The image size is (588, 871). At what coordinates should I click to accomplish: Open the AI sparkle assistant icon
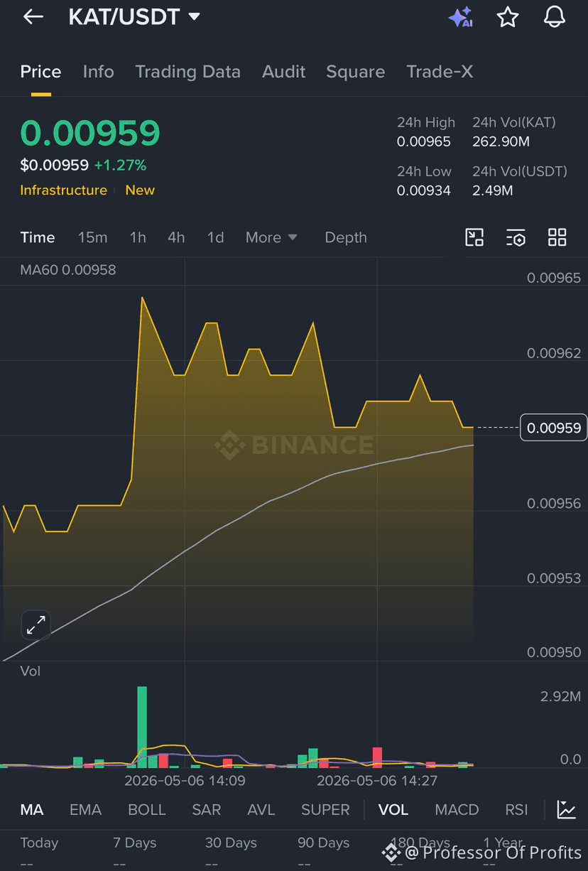[460, 17]
